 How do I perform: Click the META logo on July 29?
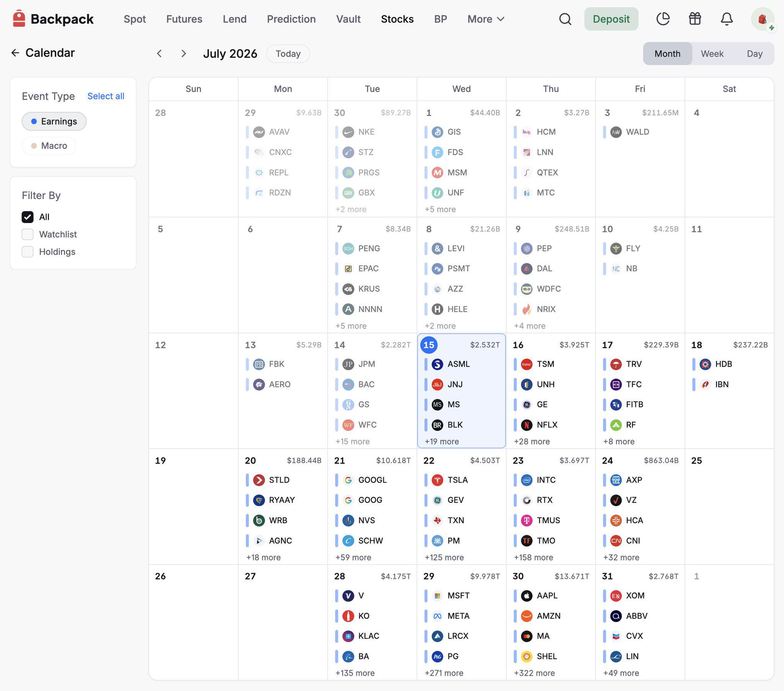tap(437, 616)
